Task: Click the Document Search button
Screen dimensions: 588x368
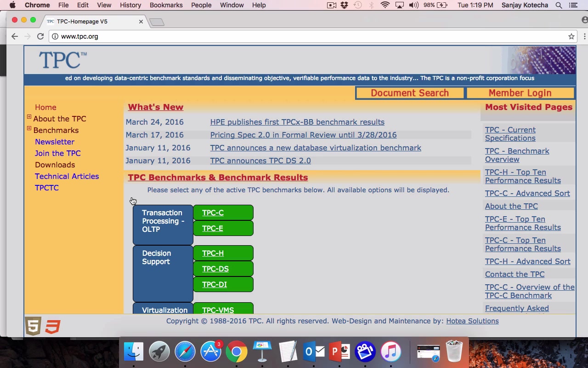Action: click(x=410, y=93)
